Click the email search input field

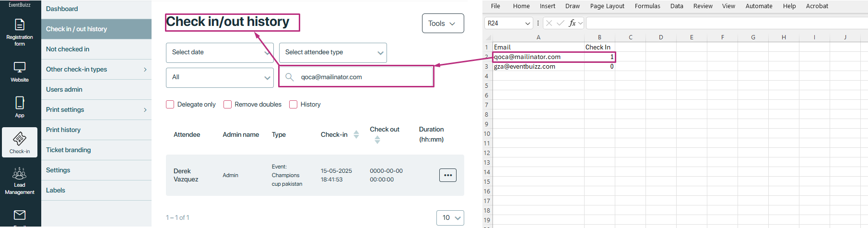point(360,77)
